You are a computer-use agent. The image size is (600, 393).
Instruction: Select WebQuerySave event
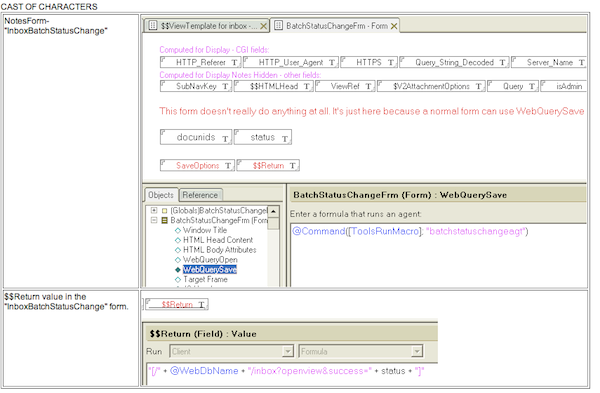tap(210, 269)
